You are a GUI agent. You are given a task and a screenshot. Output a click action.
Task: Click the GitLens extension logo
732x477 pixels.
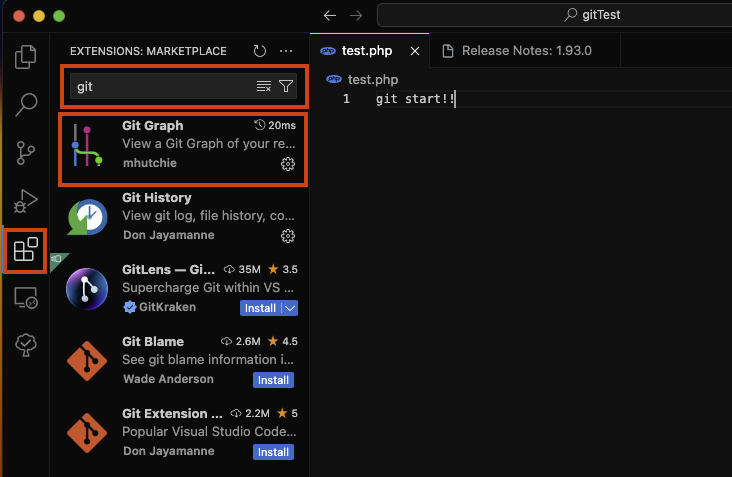[x=87, y=289]
